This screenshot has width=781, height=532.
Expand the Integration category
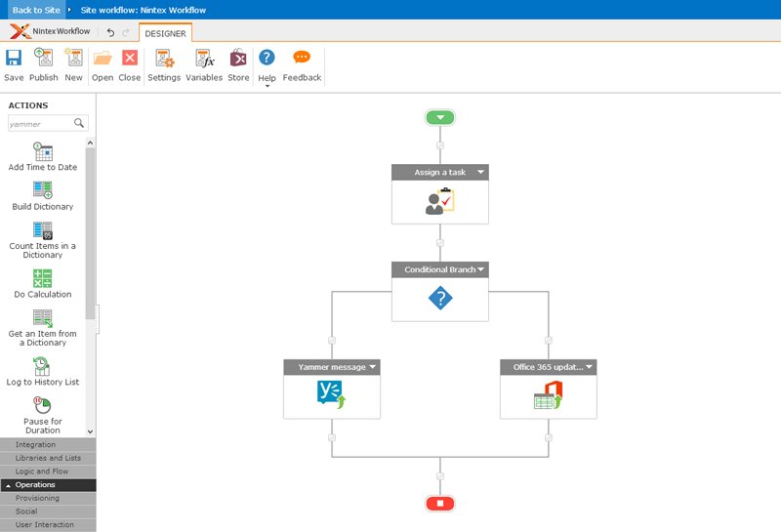pos(48,444)
